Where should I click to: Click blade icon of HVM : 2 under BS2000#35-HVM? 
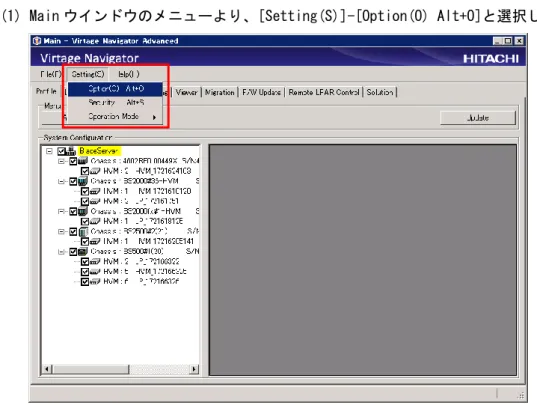pos(95,201)
